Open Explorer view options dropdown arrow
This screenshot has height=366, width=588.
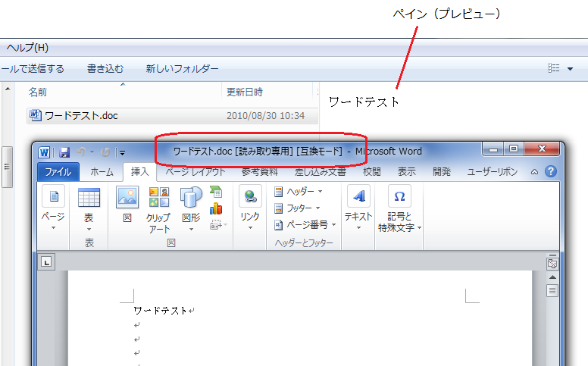570,69
